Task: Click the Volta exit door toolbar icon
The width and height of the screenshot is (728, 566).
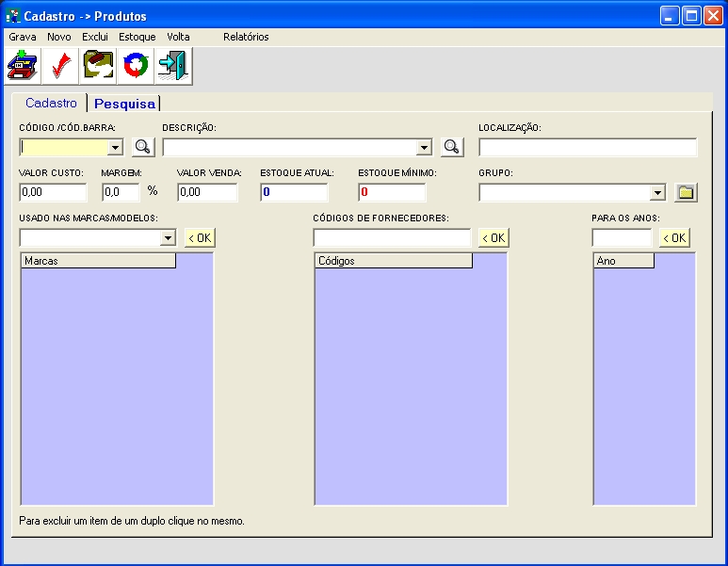Action: (173, 67)
